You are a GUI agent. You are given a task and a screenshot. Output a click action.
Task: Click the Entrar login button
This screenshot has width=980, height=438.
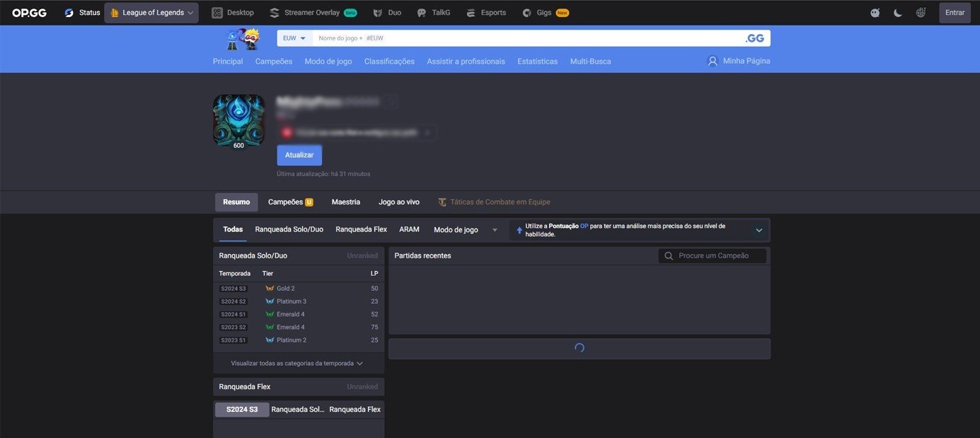955,13
